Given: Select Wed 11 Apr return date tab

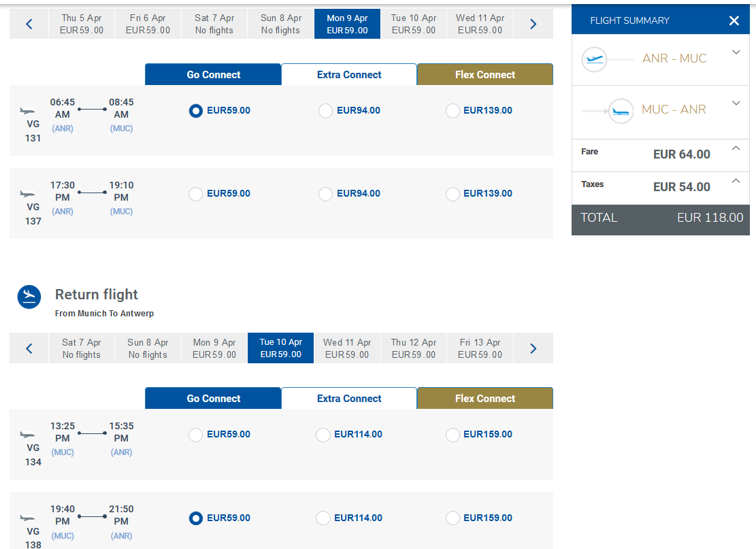Looking at the screenshot, I should point(347,348).
